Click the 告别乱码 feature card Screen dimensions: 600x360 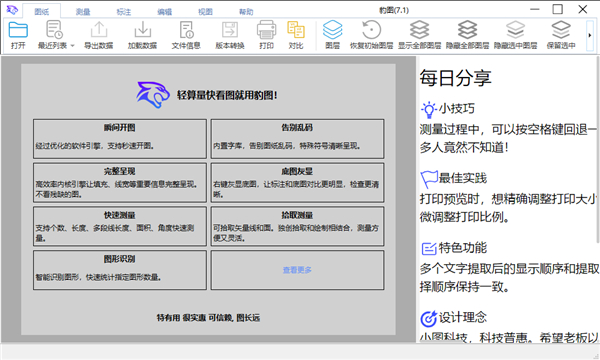[297, 138]
